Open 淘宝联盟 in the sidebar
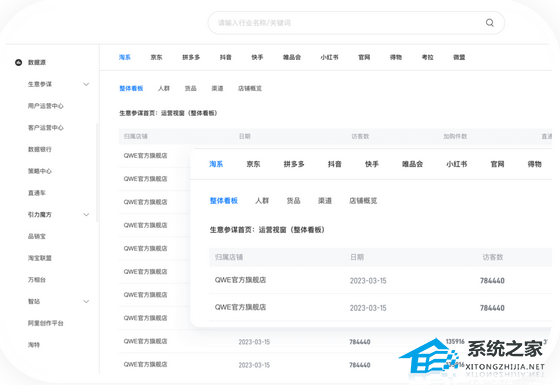Image resolution: width=560 pixels, height=385 pixels. (x=40, y=258)
